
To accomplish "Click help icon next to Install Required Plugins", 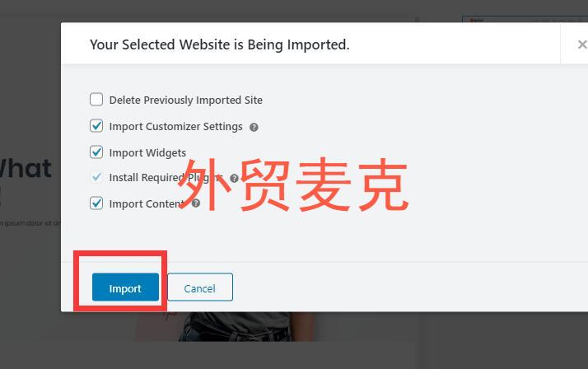I will coord(235,178).
